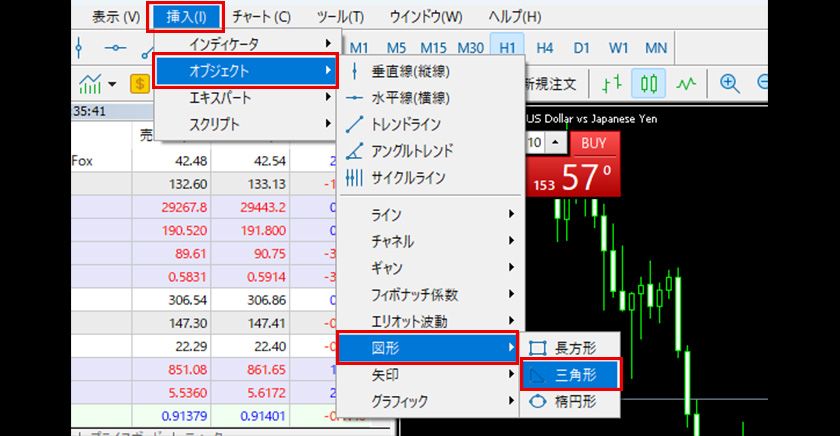The width and height of the screenshot is (840, 436).
Task: Switch chart to bar chart view
Action: 611,84
